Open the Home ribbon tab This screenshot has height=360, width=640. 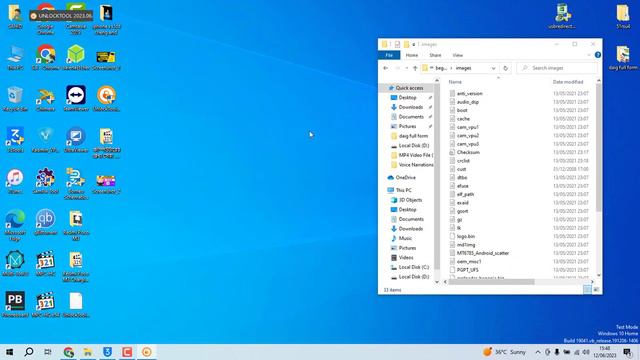click(412, 55)
